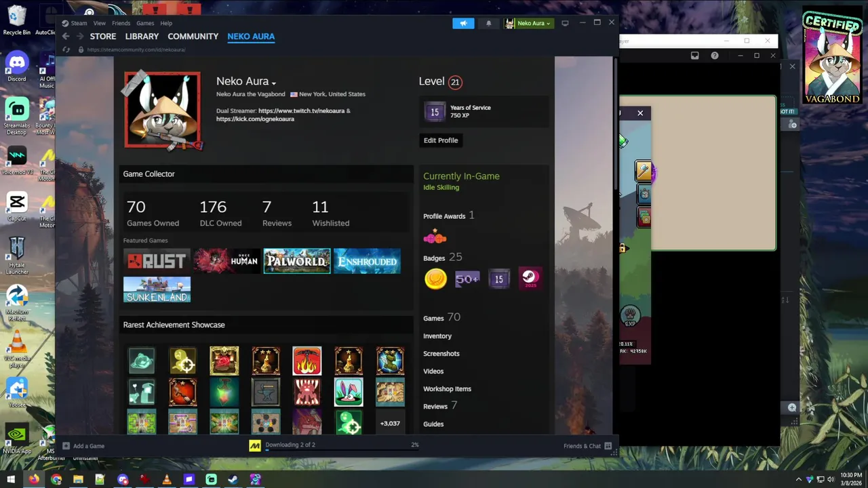Go forward with the Steam forward arrow
The height and width of the screenshot is (488, 868).
(x=79, y=37)
